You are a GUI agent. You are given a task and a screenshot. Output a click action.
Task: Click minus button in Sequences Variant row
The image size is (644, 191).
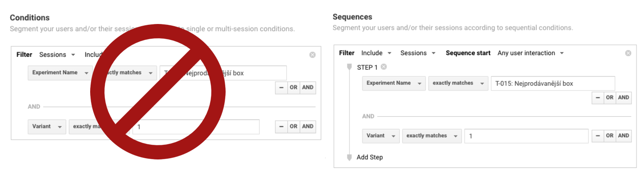pyautogui.click(x=598, y=136)
